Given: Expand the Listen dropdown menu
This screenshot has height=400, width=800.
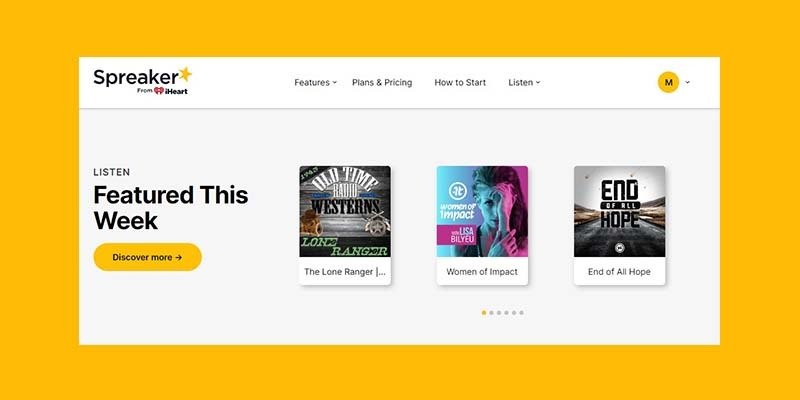Looking at the screenshot, I should click(524, 83).
